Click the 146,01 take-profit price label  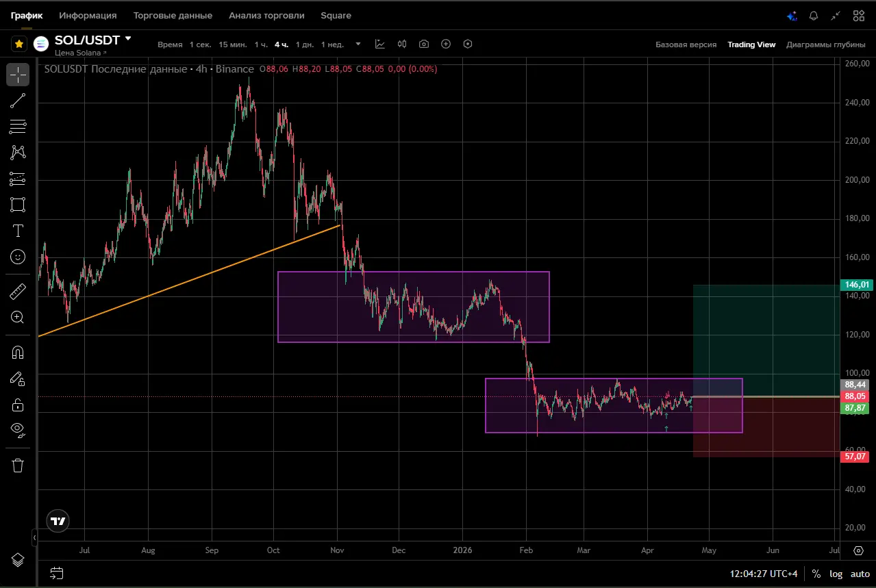(857, 285)
